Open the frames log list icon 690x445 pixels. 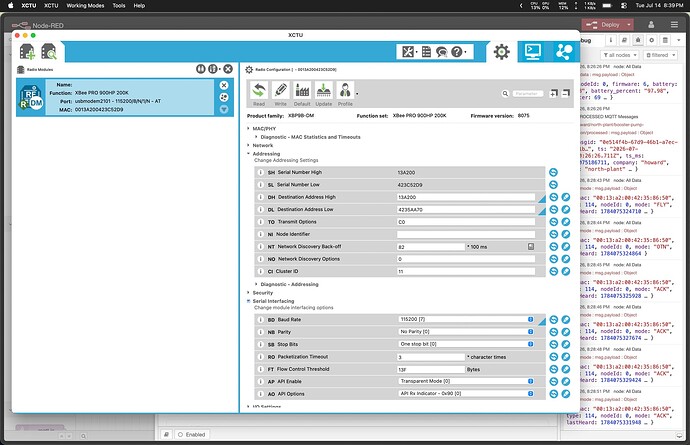coord(426,52)
